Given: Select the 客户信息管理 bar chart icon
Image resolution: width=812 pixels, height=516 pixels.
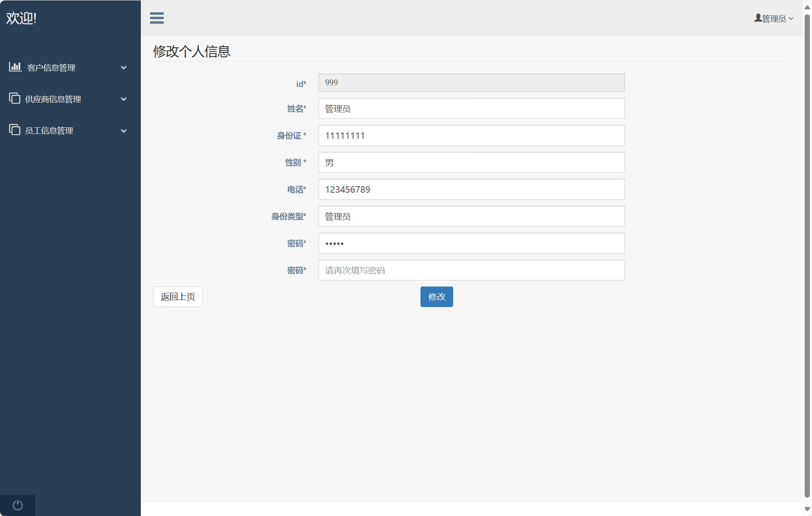Looking at the screenshot, I should (15, 67).
